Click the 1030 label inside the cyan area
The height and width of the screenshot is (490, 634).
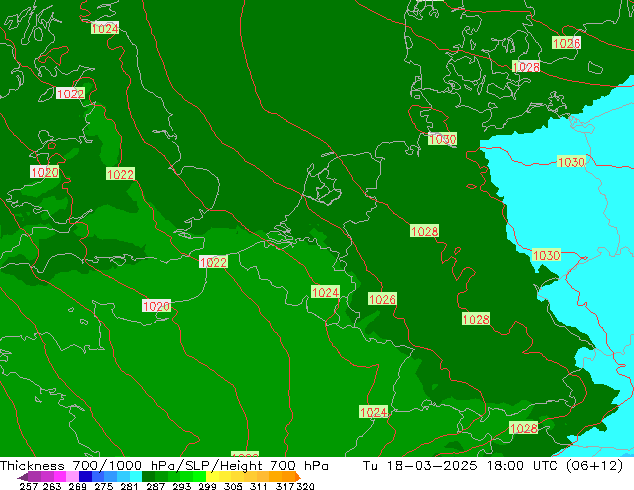(571, 162)
